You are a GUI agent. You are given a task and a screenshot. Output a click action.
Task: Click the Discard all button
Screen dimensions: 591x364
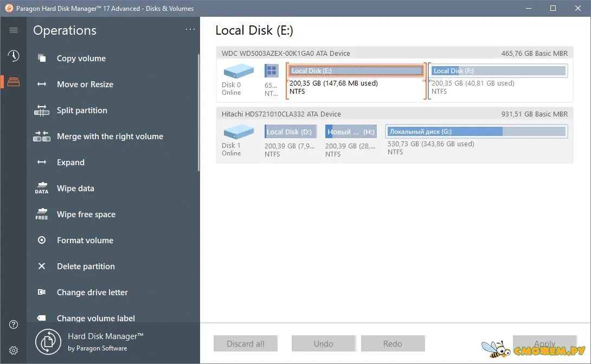pos(246,343)
